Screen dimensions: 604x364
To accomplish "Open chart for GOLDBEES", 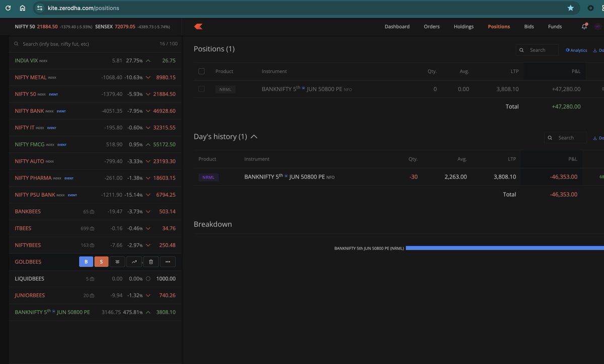I will pyautogui.click(x=134, y=261).
